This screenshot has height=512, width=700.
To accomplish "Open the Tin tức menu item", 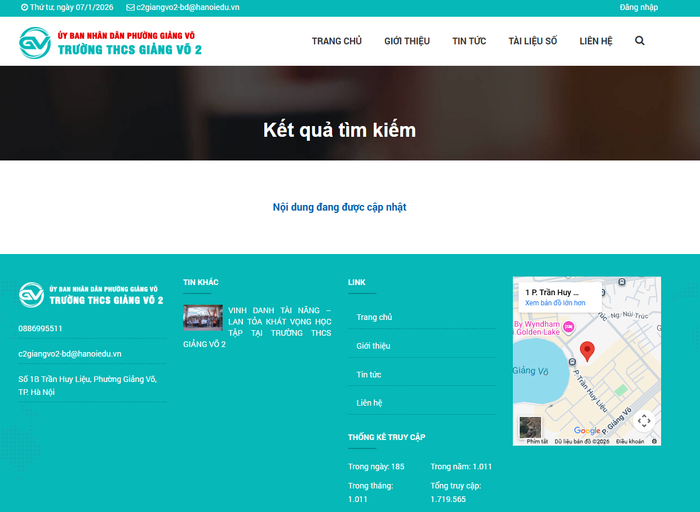I will point(469,41).
